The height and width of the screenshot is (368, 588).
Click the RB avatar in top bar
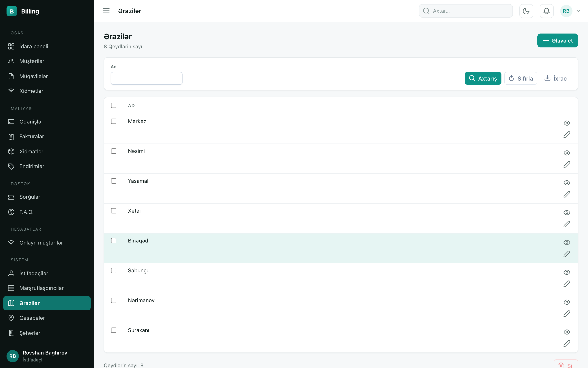tap(566, 11)
